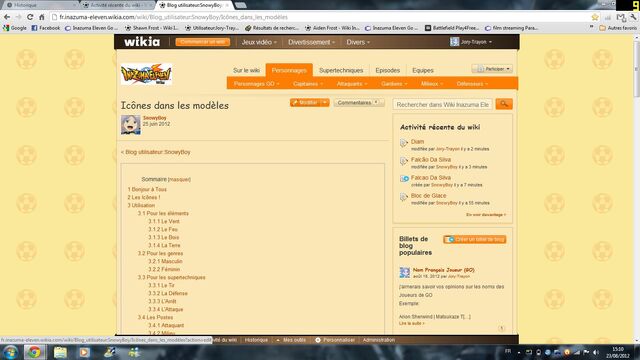Open Participer dropdown button

[x=492, y=69]
